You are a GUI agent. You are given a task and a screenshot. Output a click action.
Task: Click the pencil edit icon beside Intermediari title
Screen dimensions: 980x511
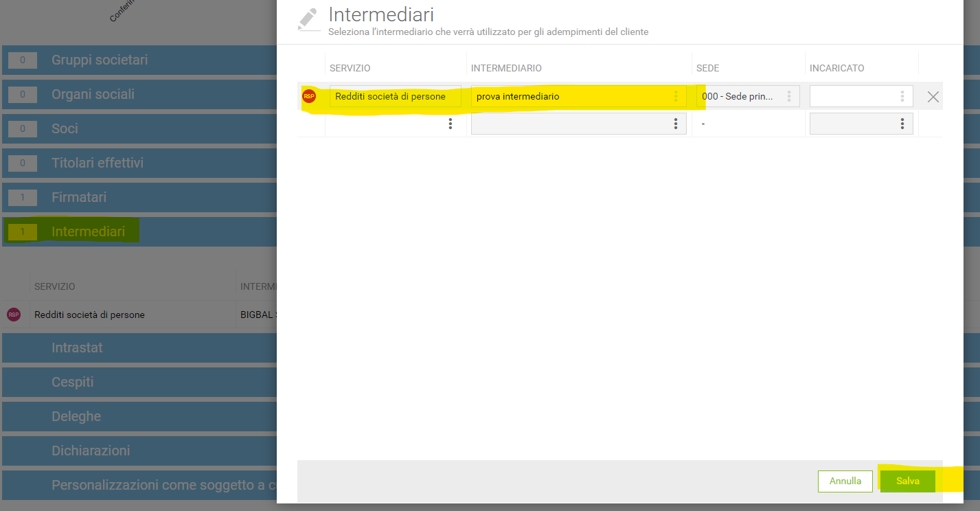(308, 20)
